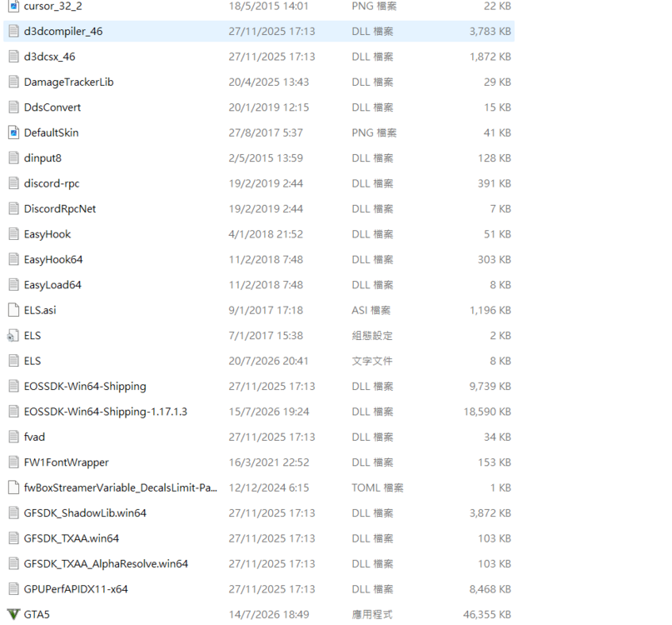Select the date 12/12/2024 6:15
The image size is (672, 625).
[269, 487]
